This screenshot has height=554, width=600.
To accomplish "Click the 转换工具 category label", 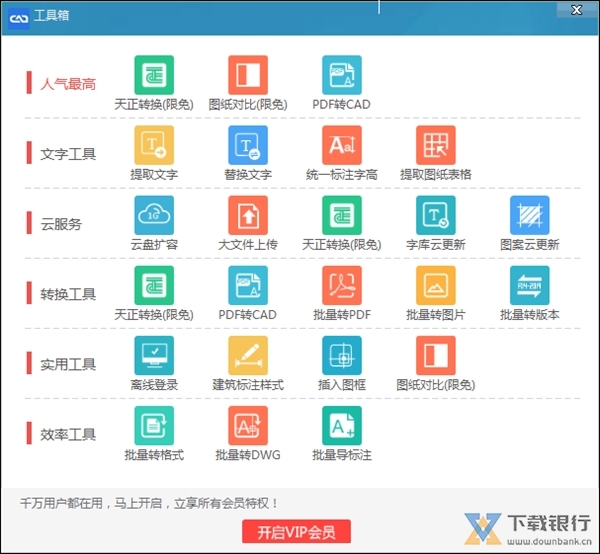I will 68,294.
